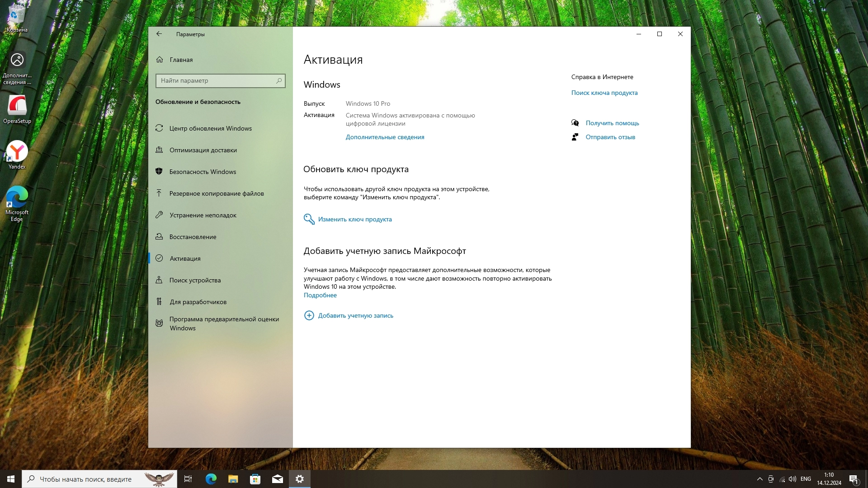Click the Найти параметр search field

pos(216,80)
